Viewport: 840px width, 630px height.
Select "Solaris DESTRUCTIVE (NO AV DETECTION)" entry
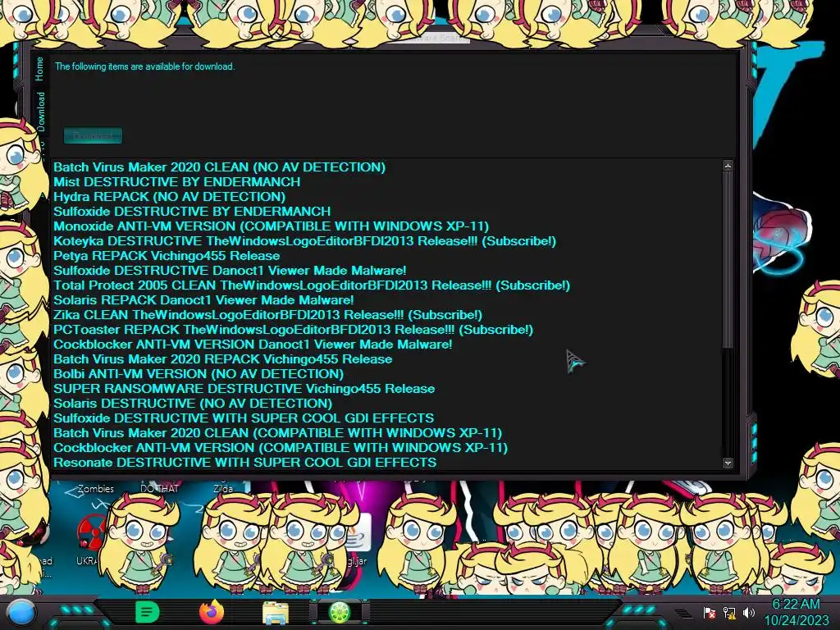click(192, 404)
